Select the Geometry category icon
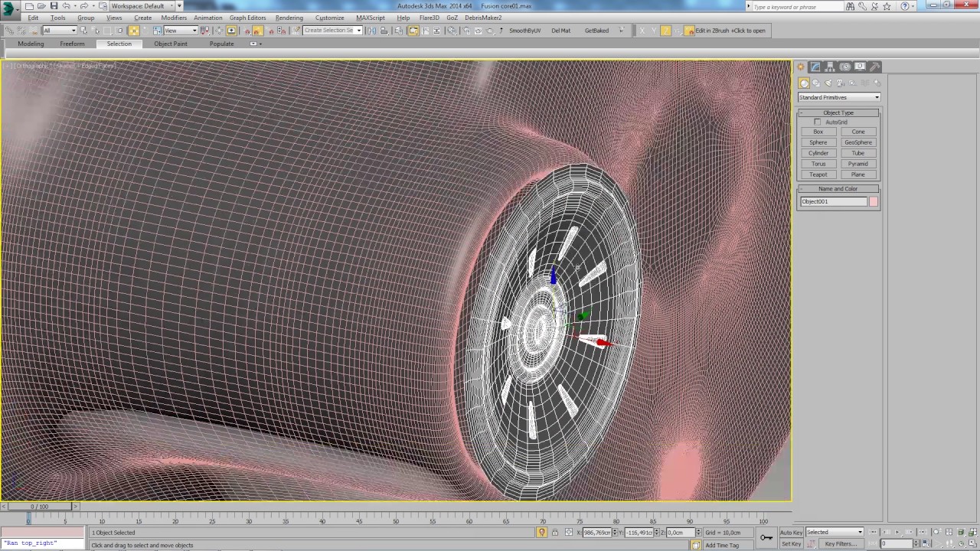Viewport: 980px width, 551px height. click(804, 83)
